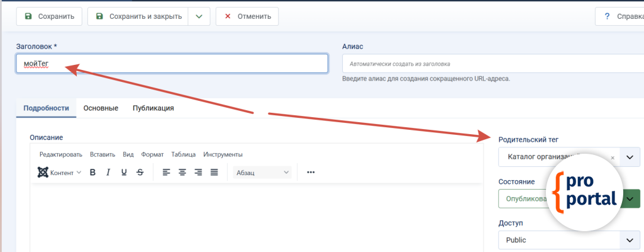The width and height of the screenshot is (644, 252).
Task: Expand the Абзац paragraph format dropdown
Action: [x=262, y=173]
